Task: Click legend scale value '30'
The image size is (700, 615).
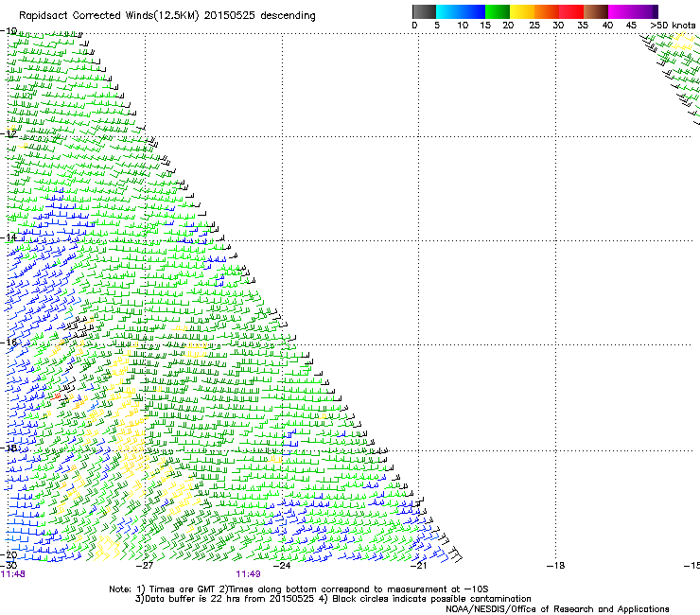Action: pyautogui.click(x=558, y=26)
